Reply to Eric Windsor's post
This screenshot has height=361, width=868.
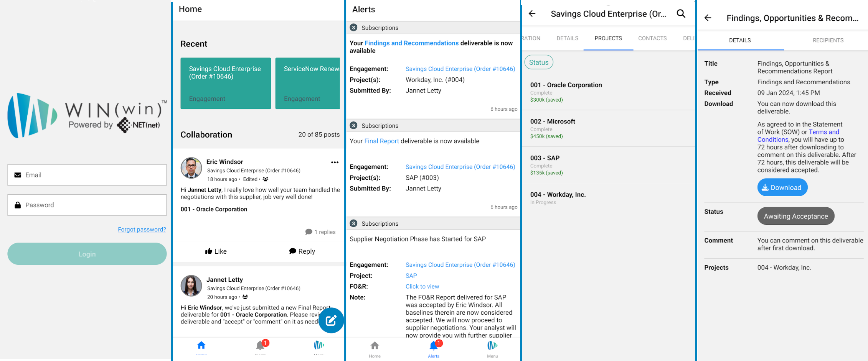tap(302, 251)
